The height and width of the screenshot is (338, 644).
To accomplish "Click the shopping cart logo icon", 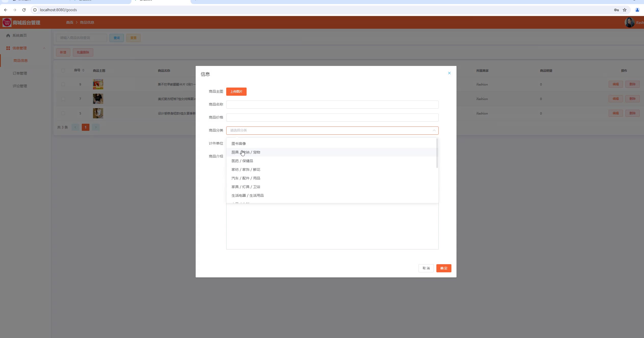I will [7, 22].
